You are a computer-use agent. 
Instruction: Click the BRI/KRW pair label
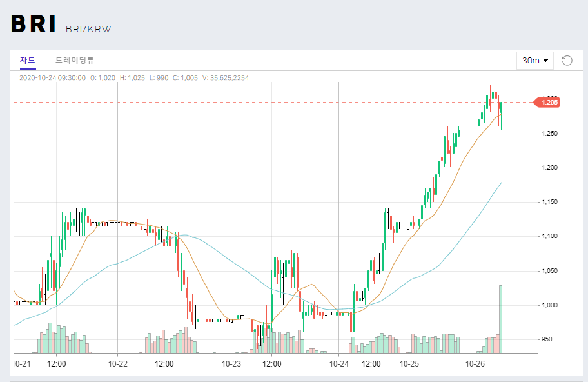point(88,29)
